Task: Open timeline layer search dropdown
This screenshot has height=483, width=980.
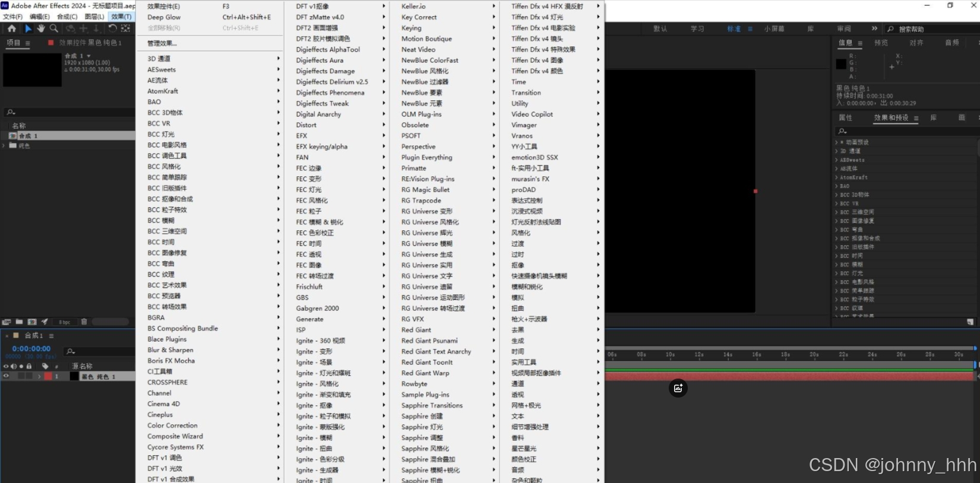Action: pyautogui.click(x=71, y=351)
